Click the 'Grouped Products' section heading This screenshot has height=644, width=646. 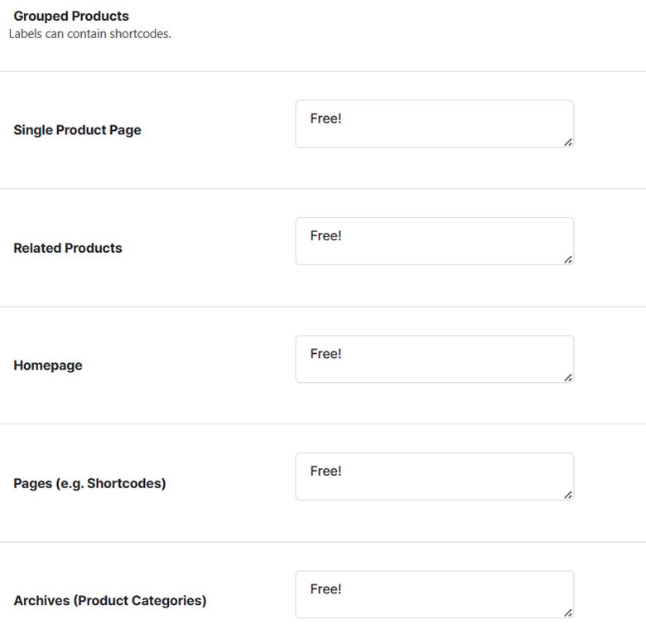click(71, 16)
